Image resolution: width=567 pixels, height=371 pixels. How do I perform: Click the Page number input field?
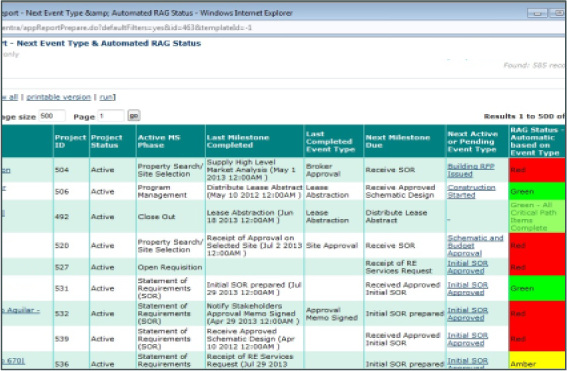click(x=111, y=116)
